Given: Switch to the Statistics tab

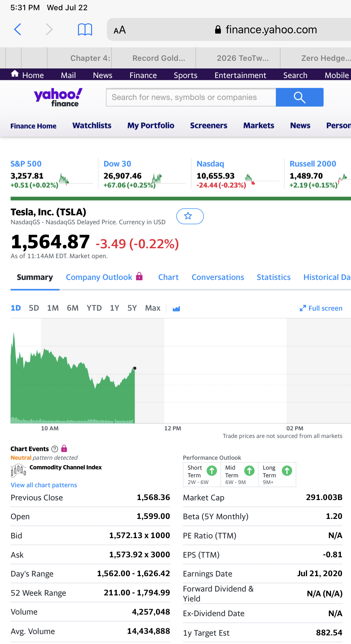Looking at the screenshot, I should pyautogui.click(x=273, y=277).
